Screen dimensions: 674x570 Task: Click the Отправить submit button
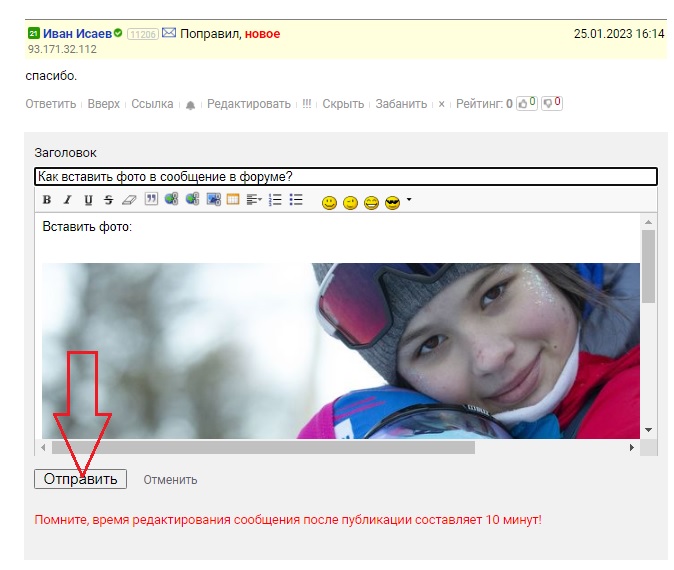coord(80,479)
